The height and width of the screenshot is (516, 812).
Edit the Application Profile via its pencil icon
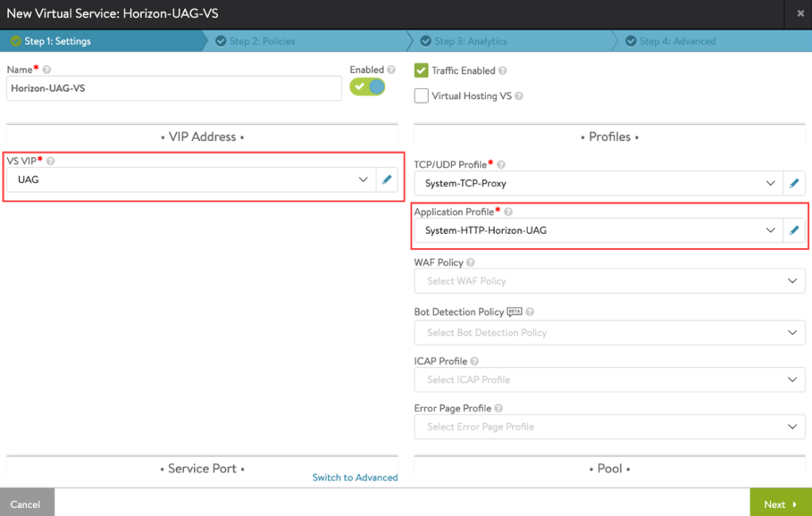(795, 230)
